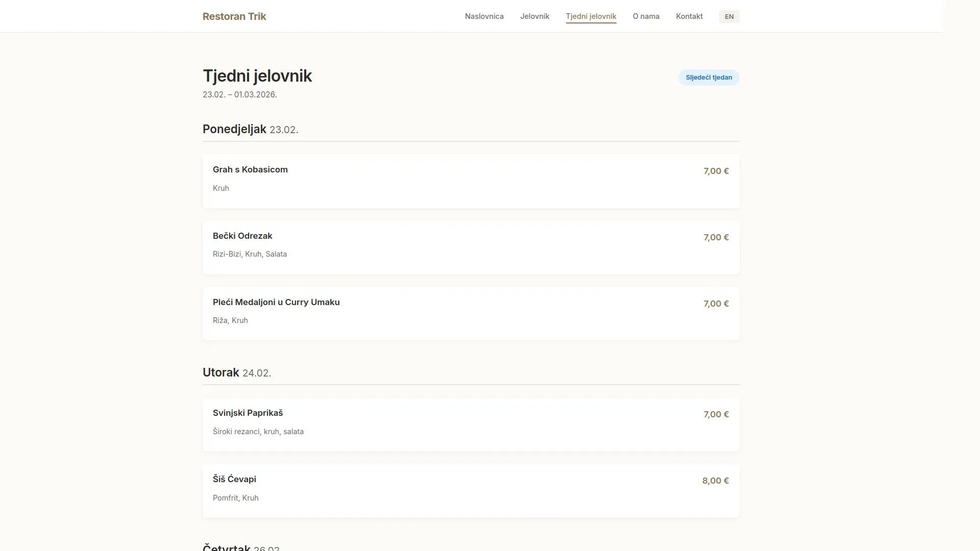
Task: Click the Restoran Trik logo link
Action: click(x=234, y=16)
